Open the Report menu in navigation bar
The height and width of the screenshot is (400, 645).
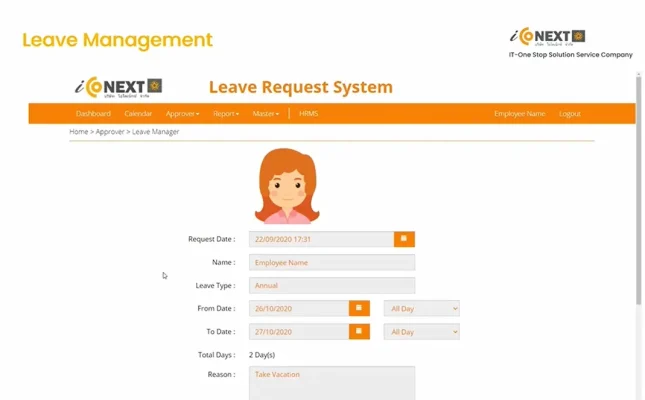225,114
